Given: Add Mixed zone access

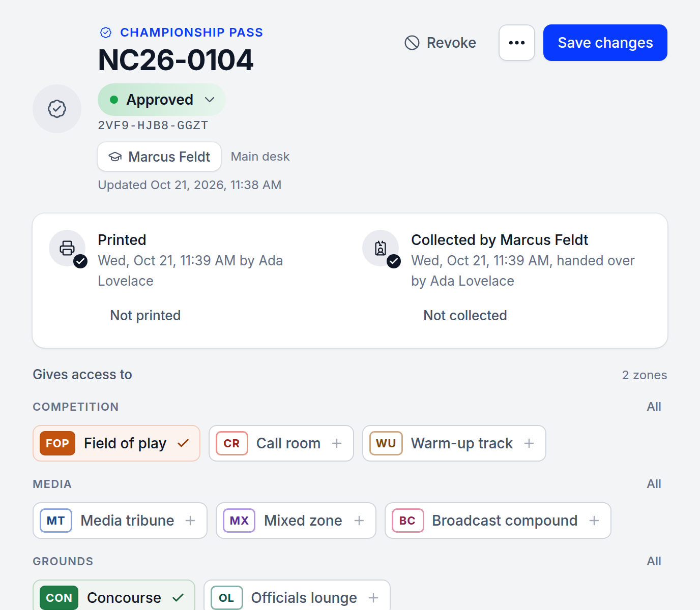Looking at the screenshot, I should pos(296,521).
